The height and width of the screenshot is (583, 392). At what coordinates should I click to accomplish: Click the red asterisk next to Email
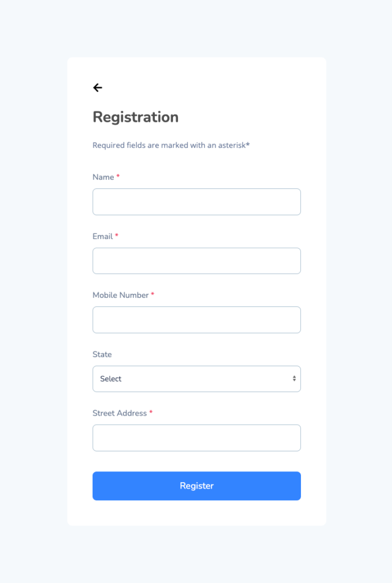click(117, 236)
